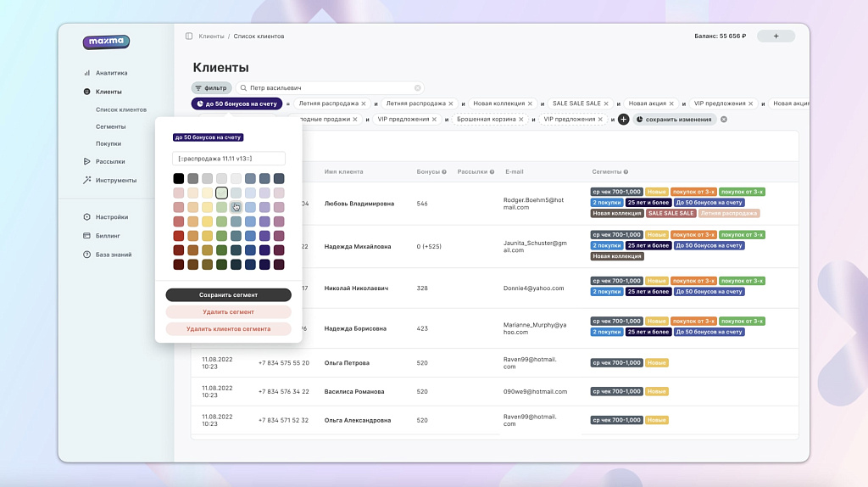Collapse the 'до 50 бонусов на счету' segment chip
This screenshot has height=487, width=868.
click(x=236, y=104)
